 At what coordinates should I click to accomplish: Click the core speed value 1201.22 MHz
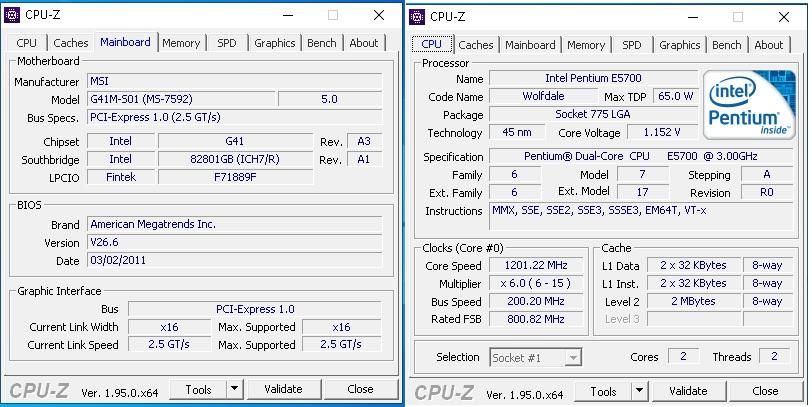coord(536,266)
